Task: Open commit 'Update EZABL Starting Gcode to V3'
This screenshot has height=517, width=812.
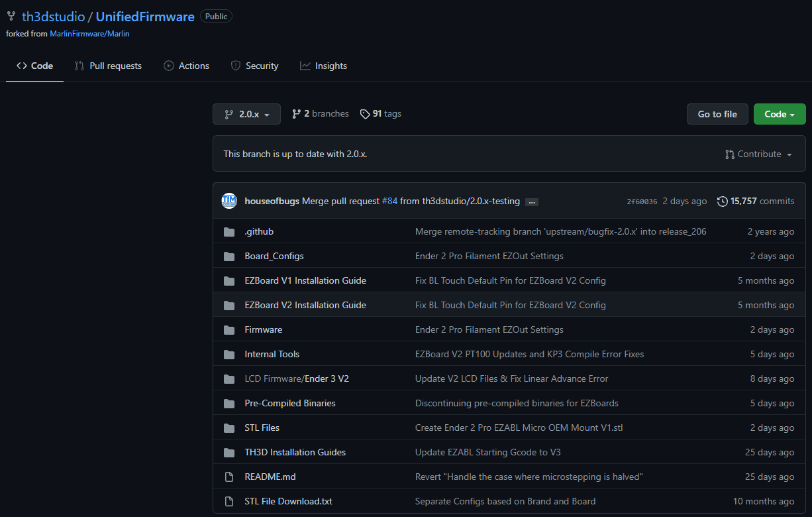Action: [x=489, y=453]
